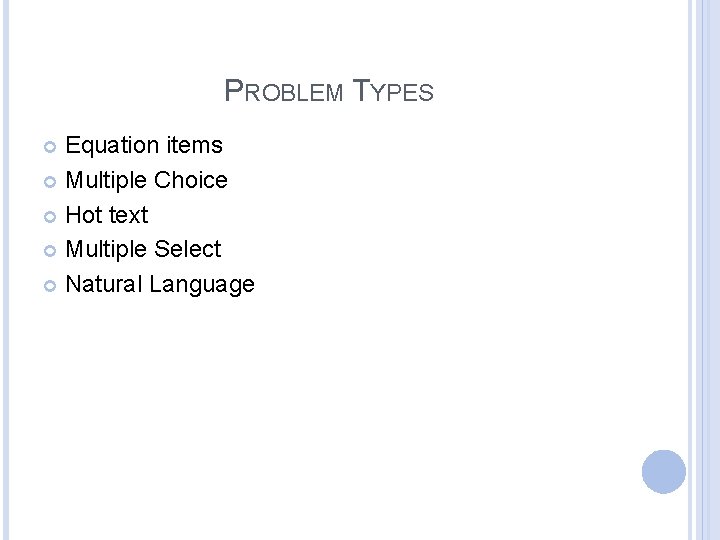Click the word Select in fourth bullet
Viewport: 720px width, 540px height.
coord(187,249)
